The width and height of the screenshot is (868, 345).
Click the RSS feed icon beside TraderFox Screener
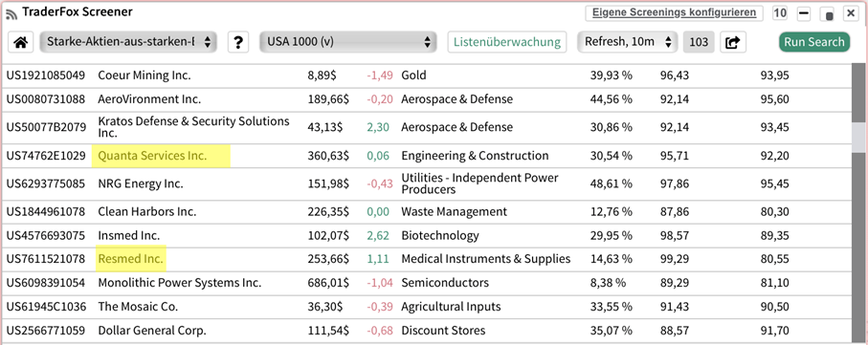[x=11, y=13]
